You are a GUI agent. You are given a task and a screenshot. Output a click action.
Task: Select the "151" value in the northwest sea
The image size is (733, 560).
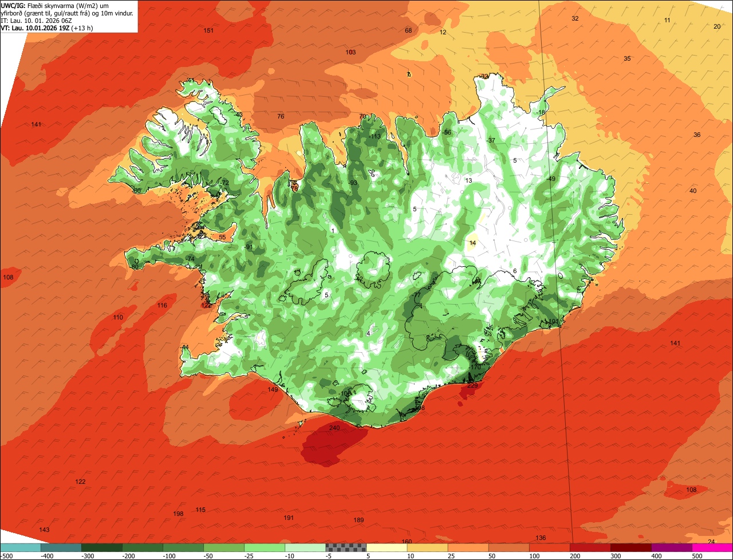pos(208,30)
